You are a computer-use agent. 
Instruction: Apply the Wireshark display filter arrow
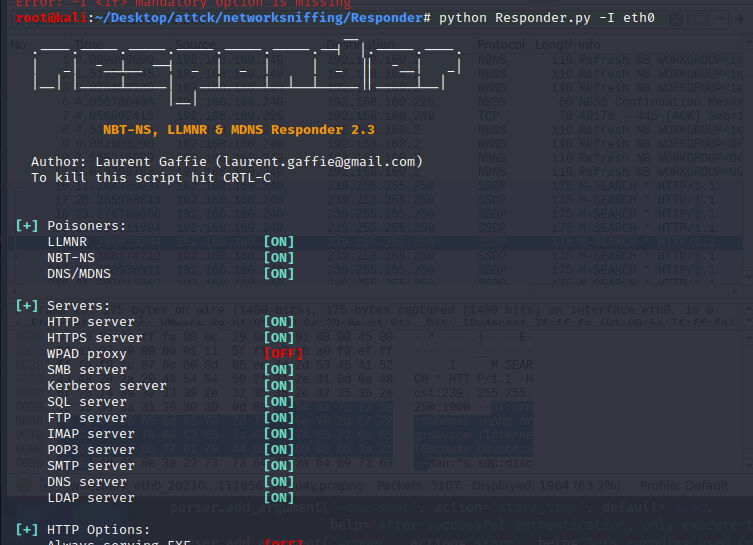click(x=697, y=19)
